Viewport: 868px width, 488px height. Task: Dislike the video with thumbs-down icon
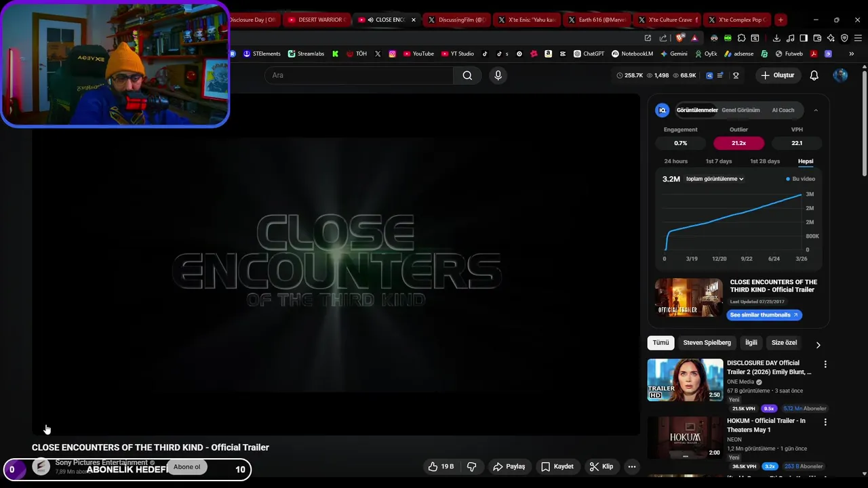point(472,466)
